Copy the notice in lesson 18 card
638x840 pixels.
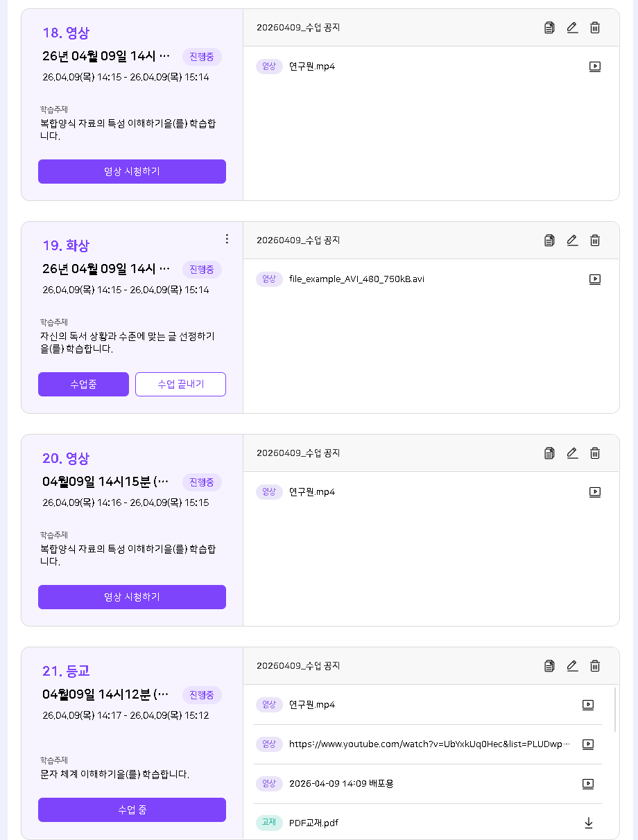(549, 28)
